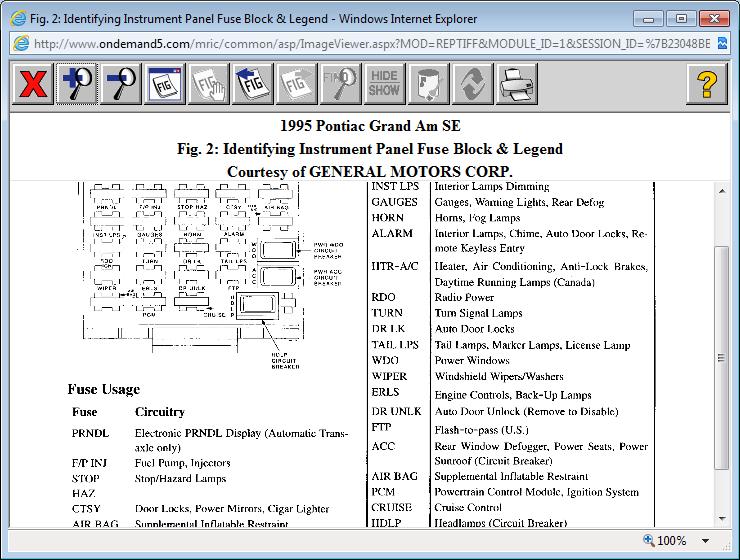Open help with the question mark icon
The image size is (740, 560).
pyautogui.click(x=706, y=85)
